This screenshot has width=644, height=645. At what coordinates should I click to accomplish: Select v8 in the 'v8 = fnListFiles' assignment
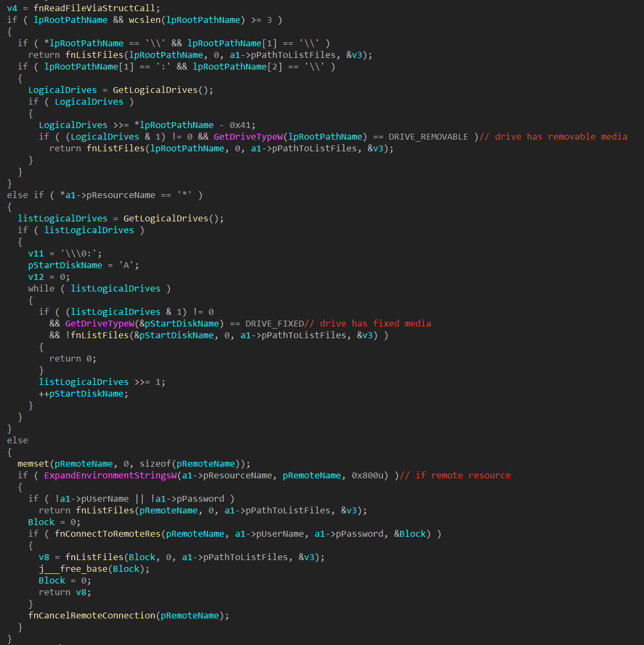click(44, 557)
